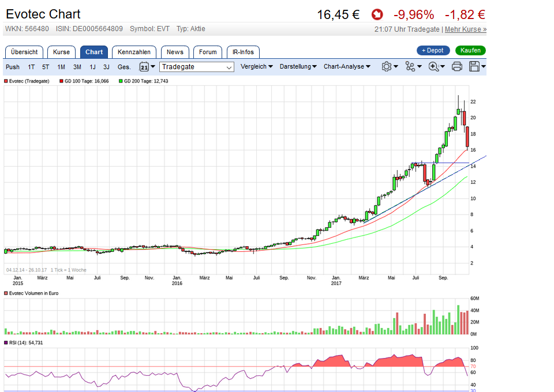Select the 1M time range
This screenshot has width=554, height=392.
click(x=61, y=67)
